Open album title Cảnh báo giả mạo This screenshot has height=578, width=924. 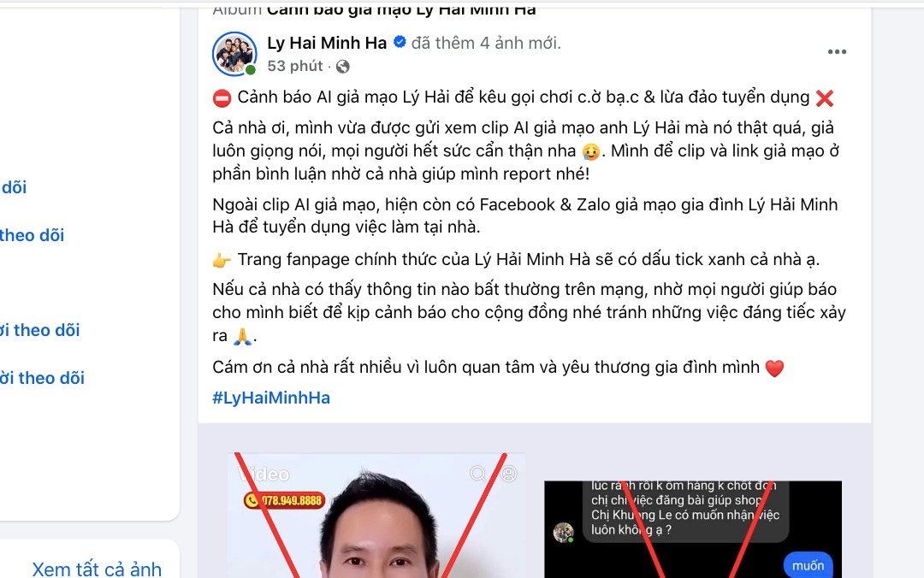[401, 9]
